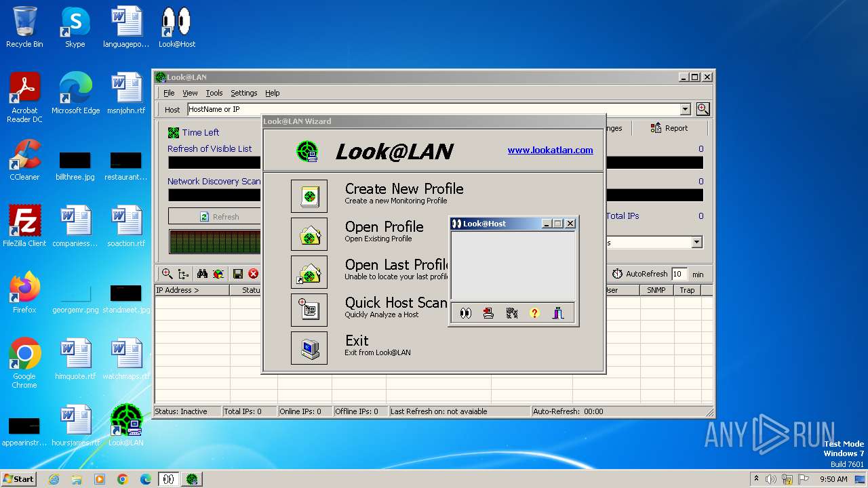Click the volume icon in system tray
Image resolution: width=868 pixels, height=488 pixels.
pyautogui.click(x=771, y=479)
